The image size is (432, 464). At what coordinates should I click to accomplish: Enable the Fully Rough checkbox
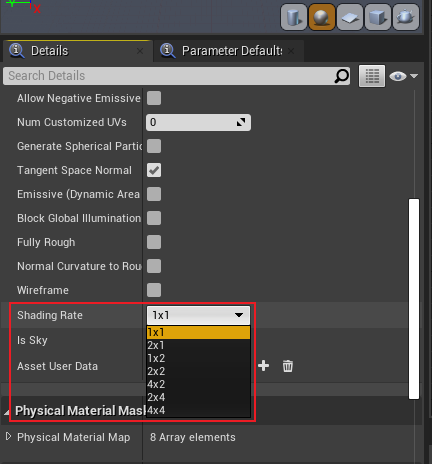(154, 242)
